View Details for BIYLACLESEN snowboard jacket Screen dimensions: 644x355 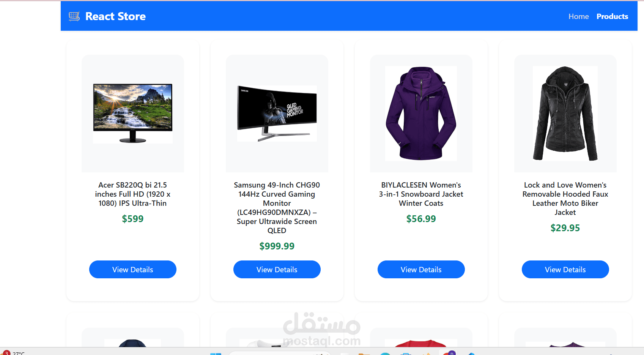click(x=421, y=270)
